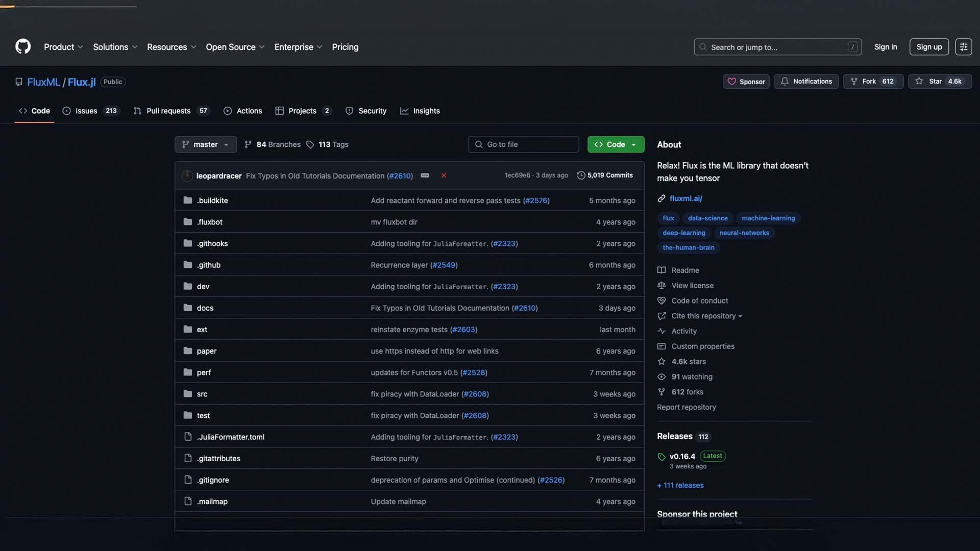Open the src folder
Image resolution: width=980 pixels, height=551 pixels.
202,394
